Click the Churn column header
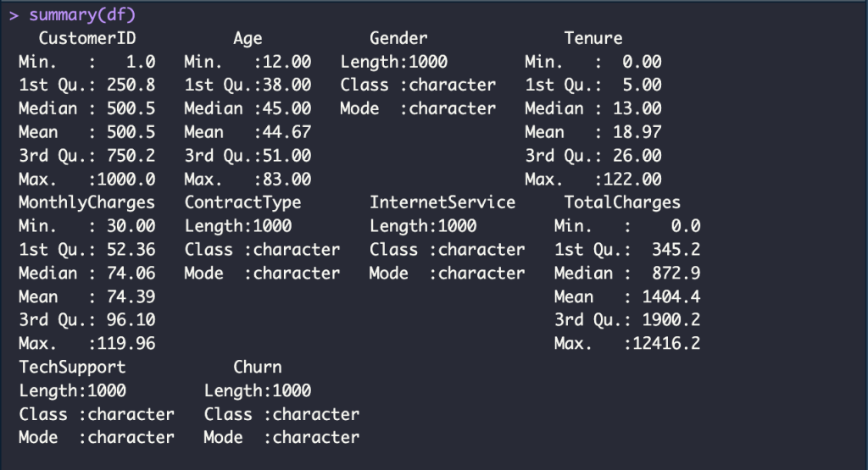This screenshot has width=868, height=470. 258,367
